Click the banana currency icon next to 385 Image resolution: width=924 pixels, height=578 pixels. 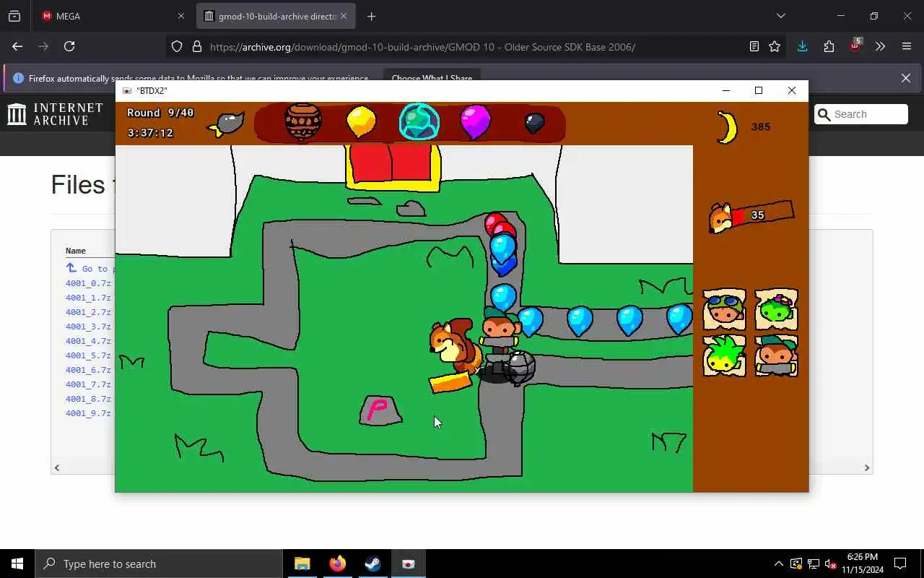click(727, 127)
